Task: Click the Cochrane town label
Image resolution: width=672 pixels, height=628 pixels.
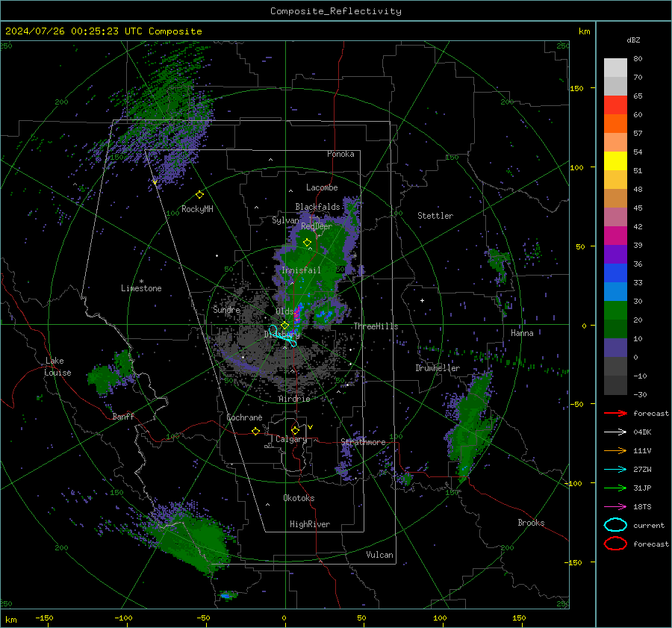Action: tap(244, 417)
